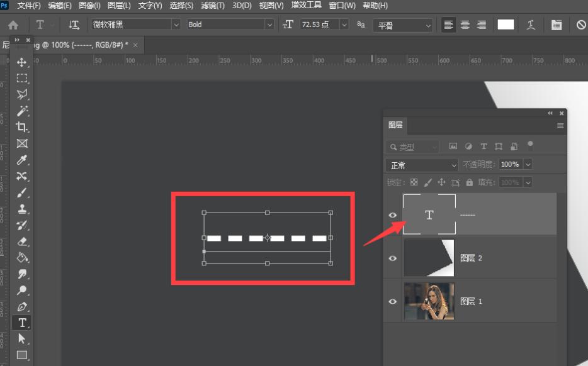
Task: Lock layer position
Action: point(441,182)
